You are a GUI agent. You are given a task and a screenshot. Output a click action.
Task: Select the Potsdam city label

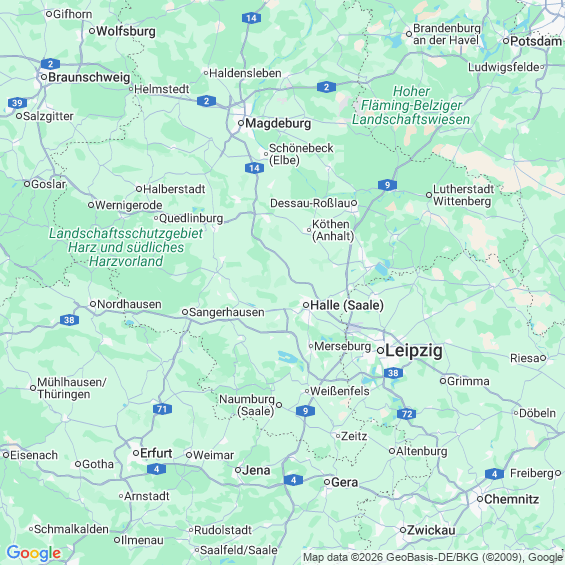click(536, 41)
